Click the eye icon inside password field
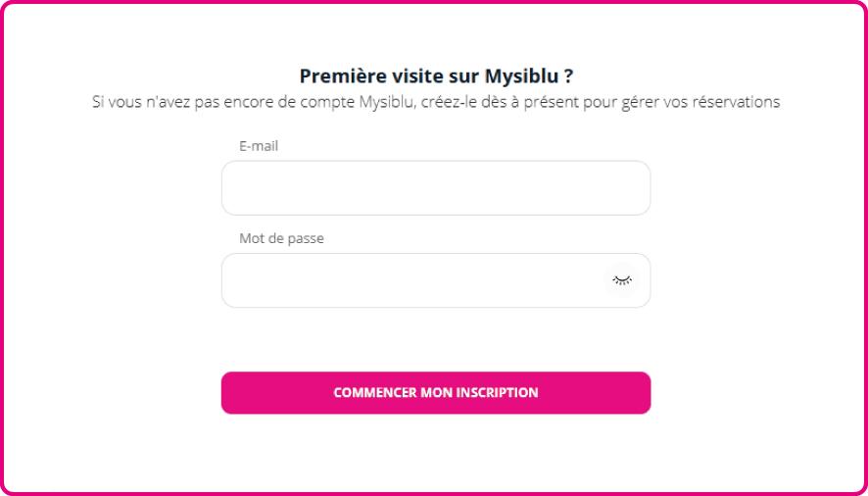Viewport: 868px width, 496px height. (x=622, y=280)
